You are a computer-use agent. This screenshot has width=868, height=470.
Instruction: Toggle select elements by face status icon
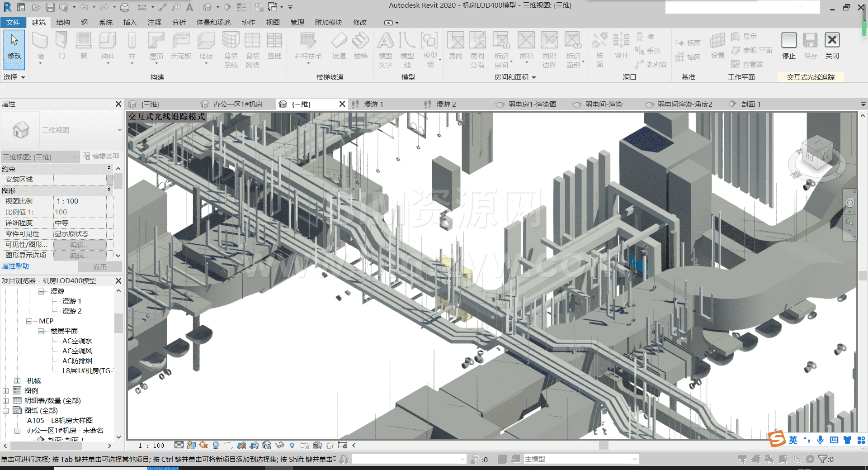(x=783, y=459)
